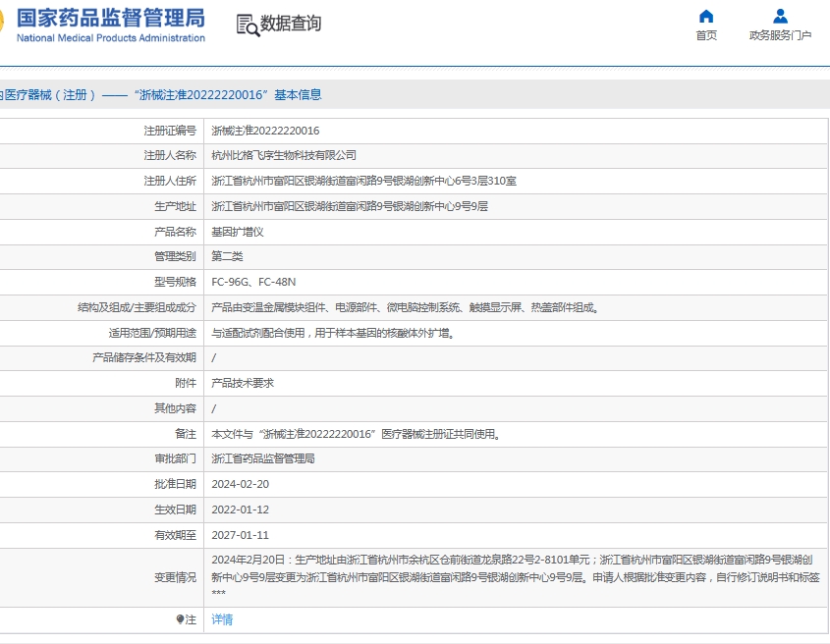The width and height of the screenshot is (830, 644).
Task: Click the 适用范围/预期用途 label
Action: [152, 333]
